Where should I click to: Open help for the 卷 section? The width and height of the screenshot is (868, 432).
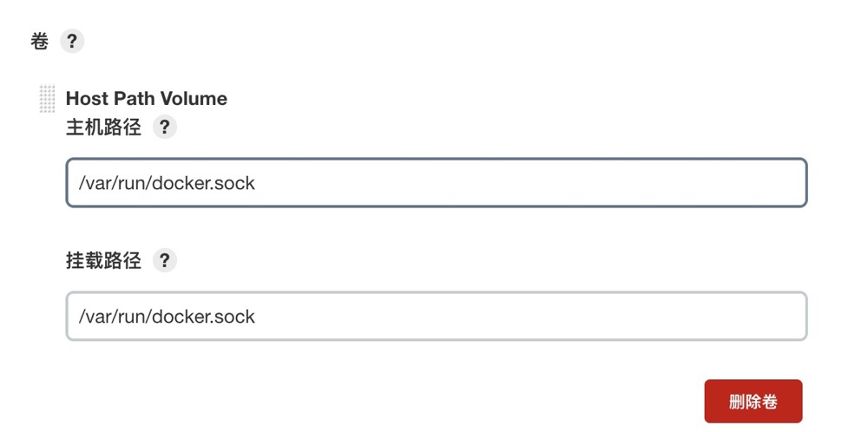[x=72, y=41]
